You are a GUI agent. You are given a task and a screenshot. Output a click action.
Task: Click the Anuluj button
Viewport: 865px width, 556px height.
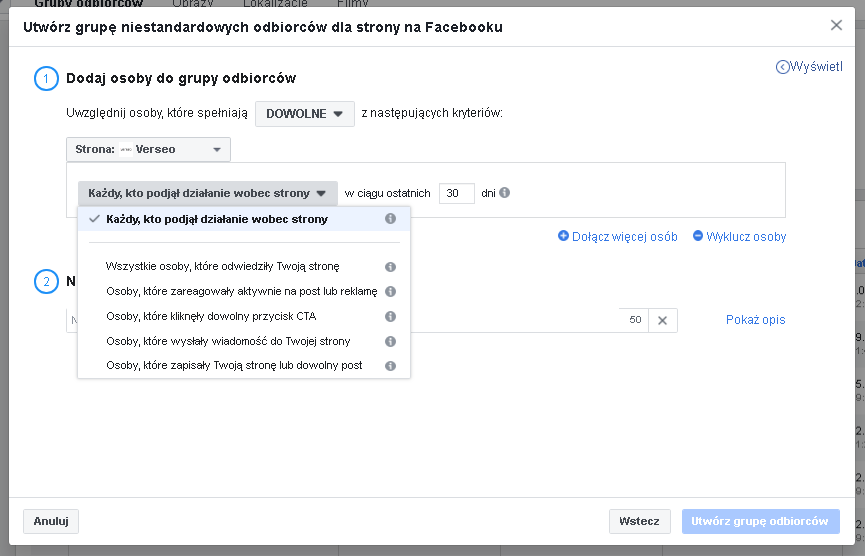51,522
